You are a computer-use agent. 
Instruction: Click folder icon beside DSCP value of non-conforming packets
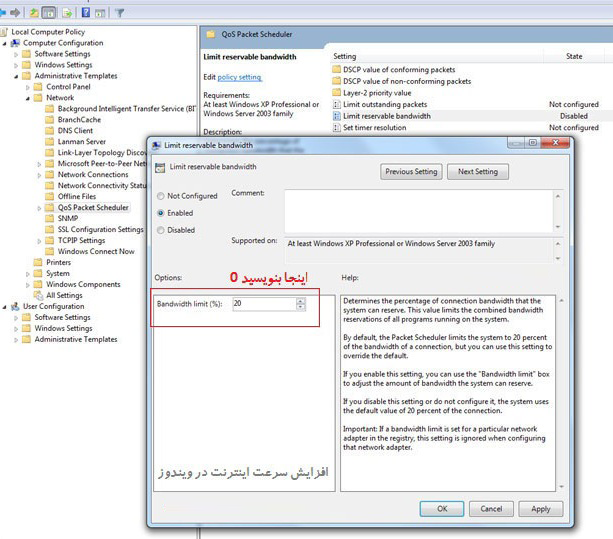tap(336, 81)
